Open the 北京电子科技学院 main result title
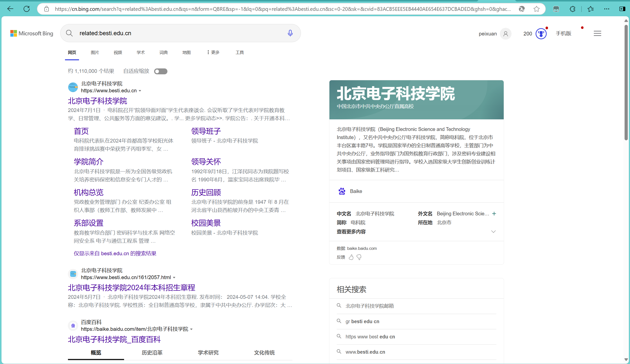 pyautogui.click(x=97, y=101)
